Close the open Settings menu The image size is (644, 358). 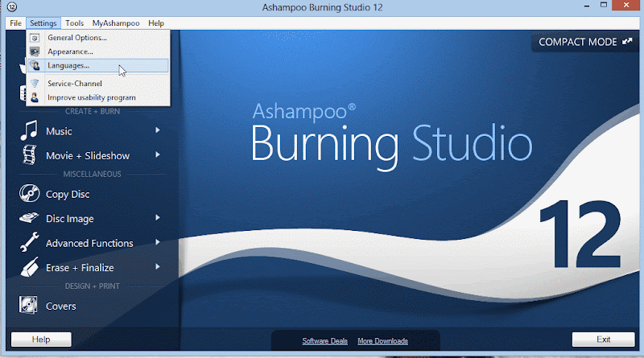[x=43, y=23]
